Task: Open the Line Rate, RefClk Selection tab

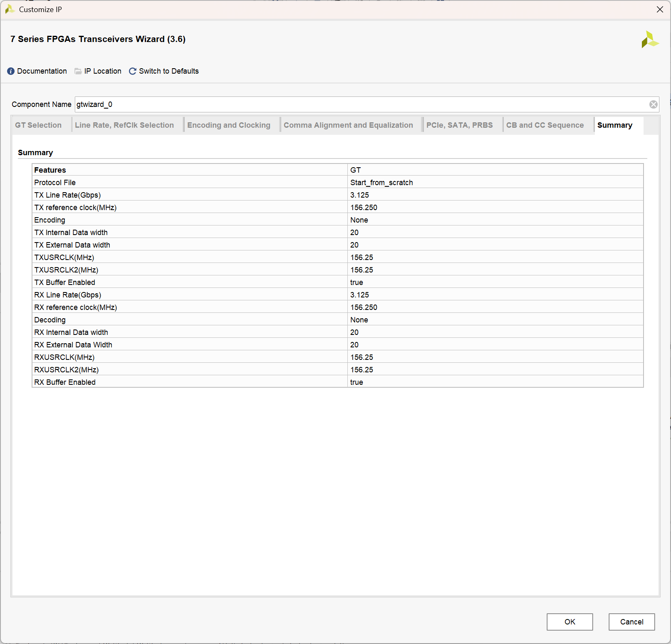Action: [x=124, y=125]
